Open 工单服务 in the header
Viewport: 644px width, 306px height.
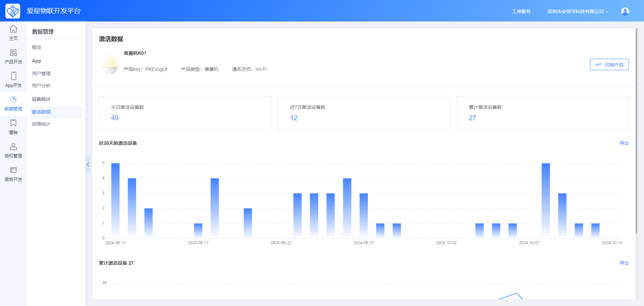521,11
